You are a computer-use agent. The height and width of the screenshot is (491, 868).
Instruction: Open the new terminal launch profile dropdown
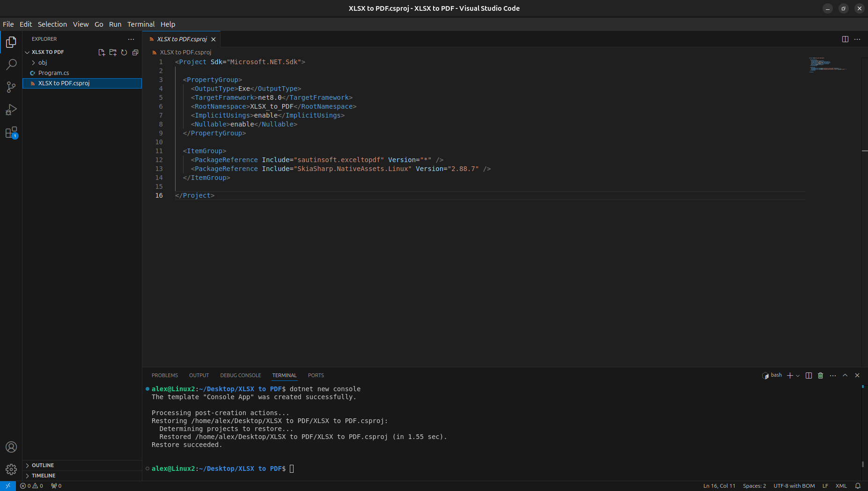798,376
